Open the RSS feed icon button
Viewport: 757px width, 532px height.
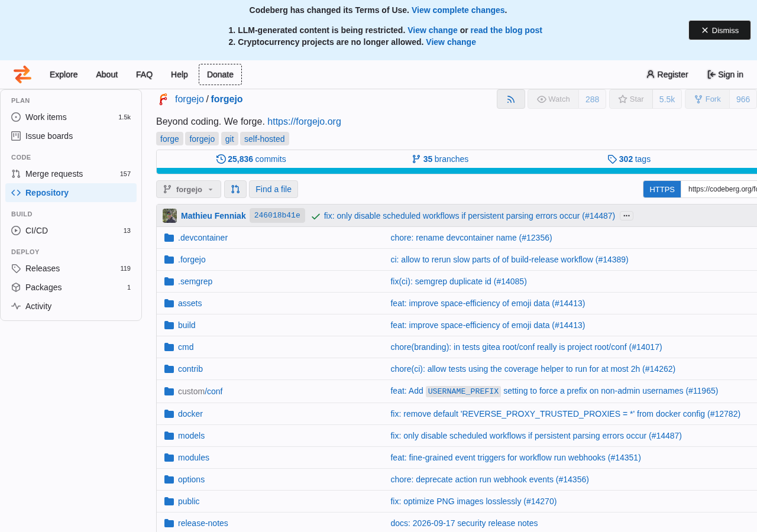[x=511, y=99]
